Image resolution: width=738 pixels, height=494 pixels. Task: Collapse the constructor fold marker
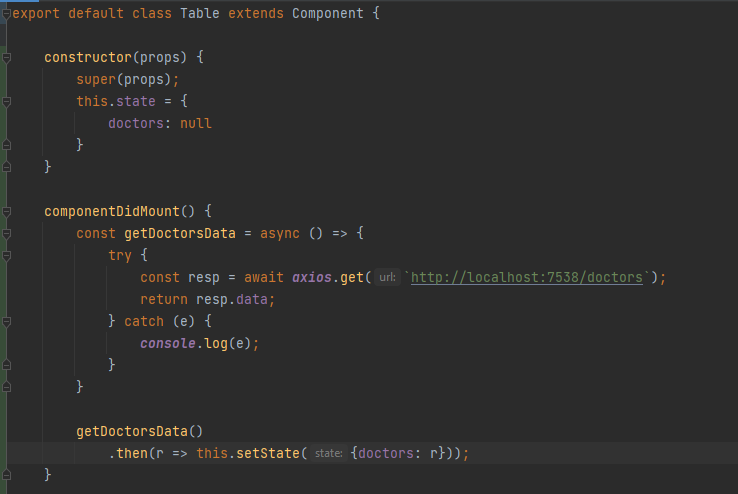(7, 58)
